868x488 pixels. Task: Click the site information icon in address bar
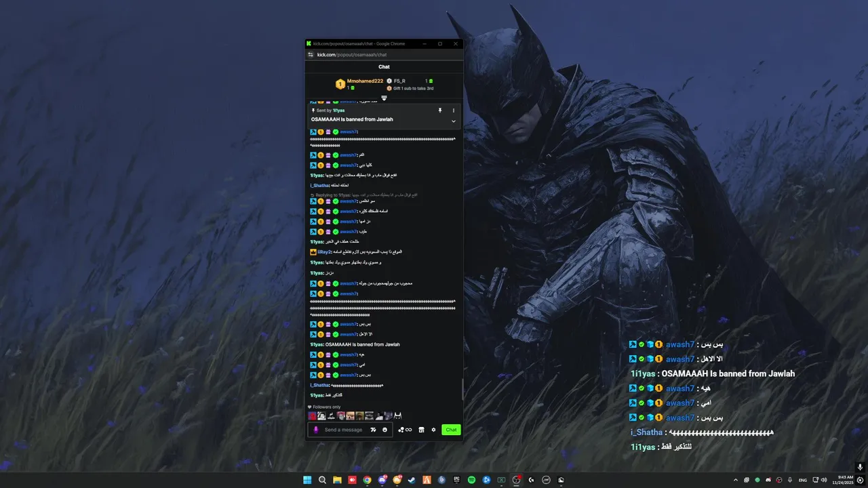point(311,55)
